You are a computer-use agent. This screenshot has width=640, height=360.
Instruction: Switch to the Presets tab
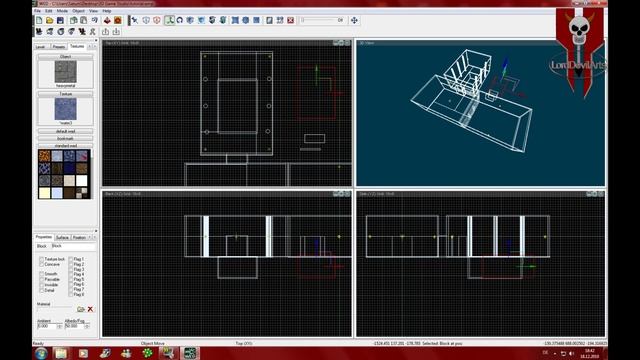59,47
